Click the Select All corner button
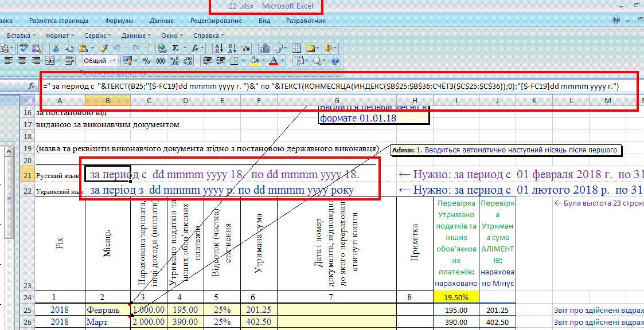 [28, 101]
